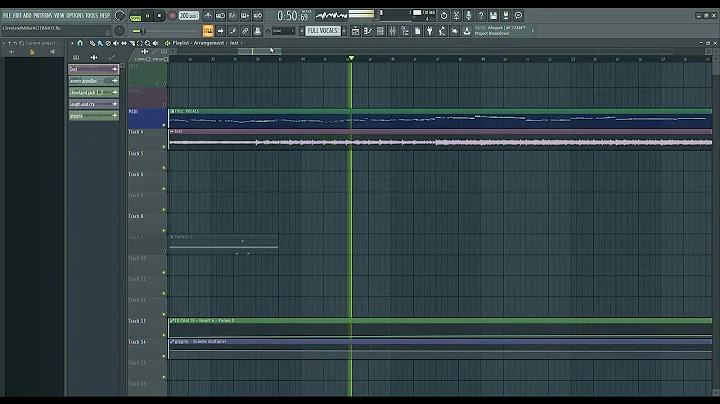The image size is (720, 404).
Task: Open the ADD menu
Action: [x=28, y=16]
